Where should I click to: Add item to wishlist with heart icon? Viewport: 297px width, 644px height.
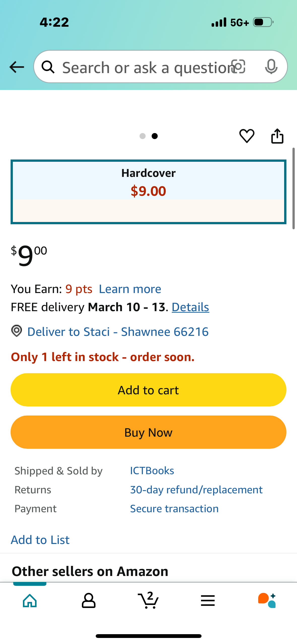[247, 136]
